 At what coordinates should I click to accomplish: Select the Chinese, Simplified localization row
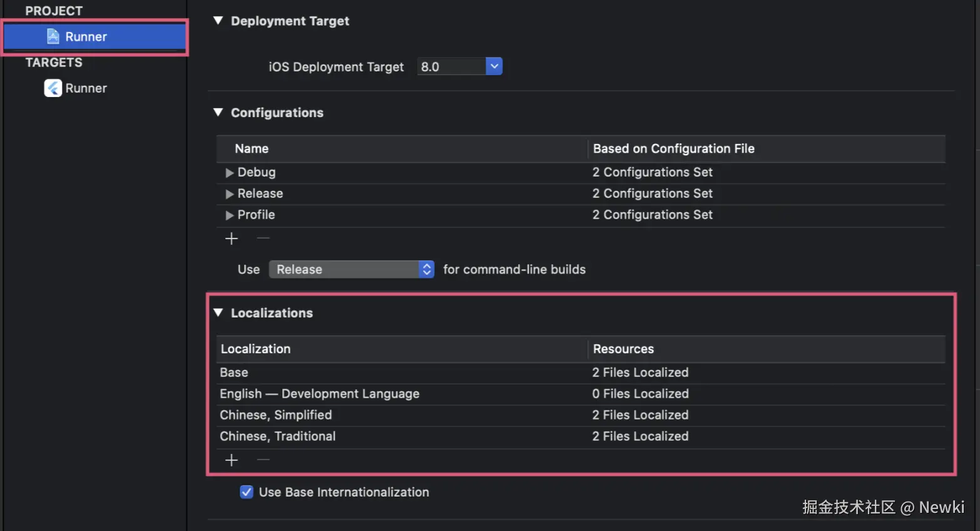(276, 415)
